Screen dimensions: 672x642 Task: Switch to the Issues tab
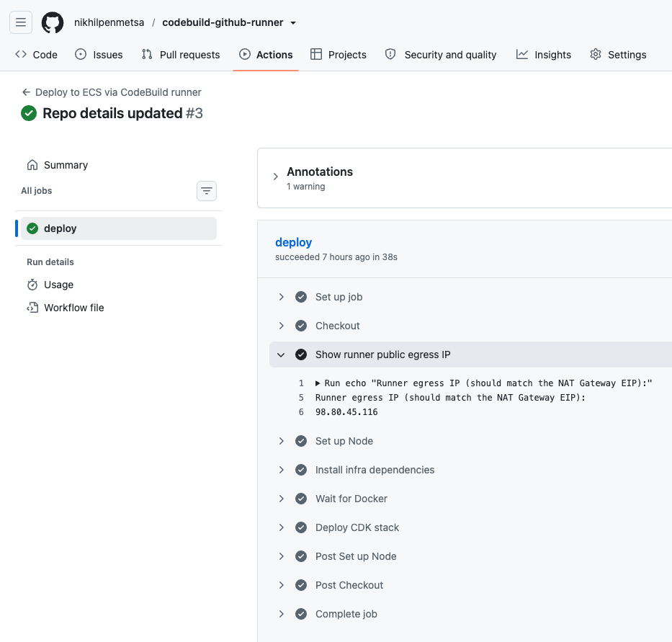[x=99, y=55]
